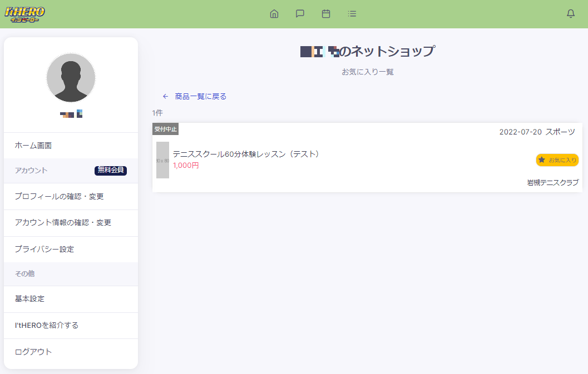Click the 岩槻テニスクラブ shop name

click(553, 182)
